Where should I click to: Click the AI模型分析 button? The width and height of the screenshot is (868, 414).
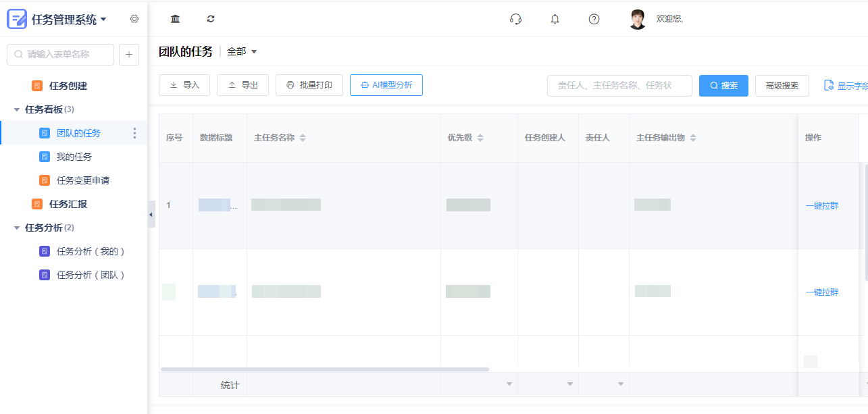point(386,85)
